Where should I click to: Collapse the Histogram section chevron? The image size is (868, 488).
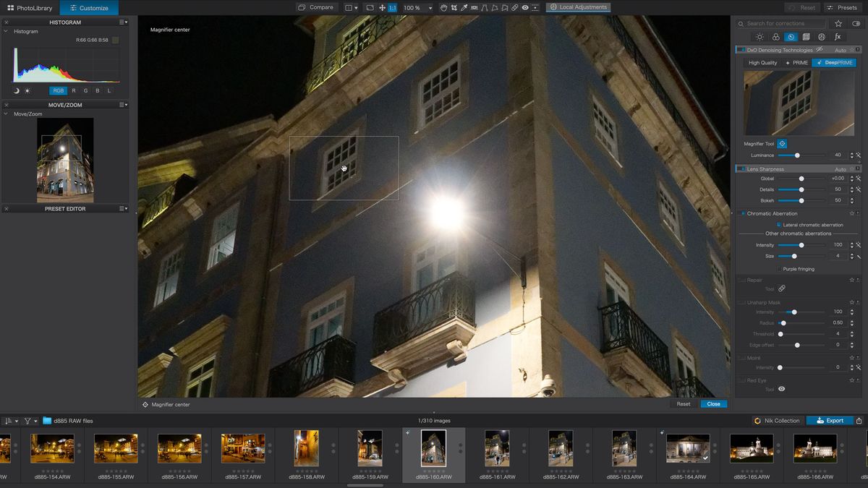coord(6,32)
